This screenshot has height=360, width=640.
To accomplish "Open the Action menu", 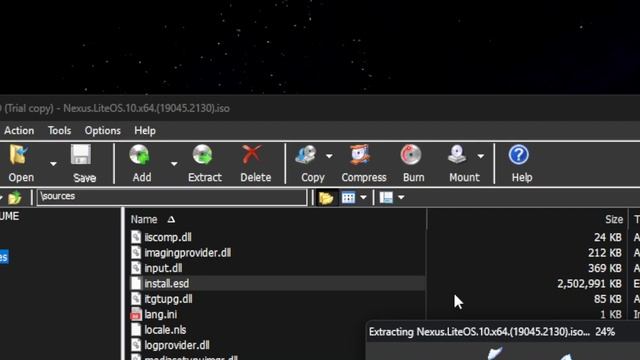I will point(19,131).
